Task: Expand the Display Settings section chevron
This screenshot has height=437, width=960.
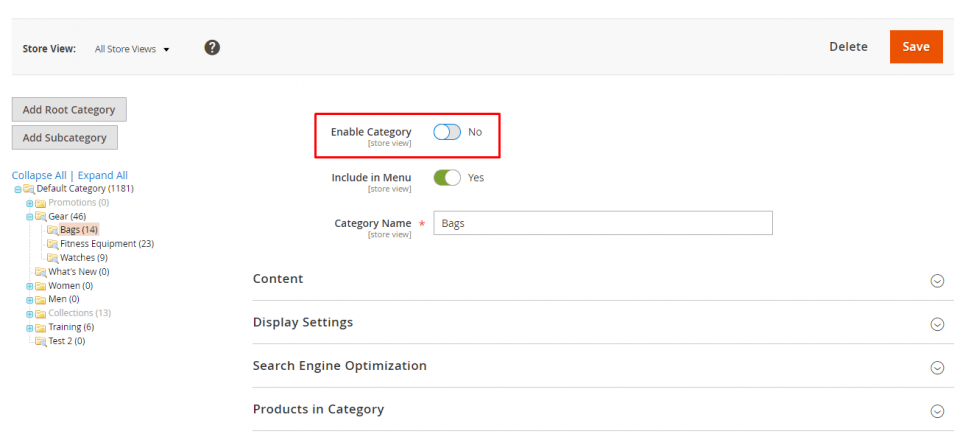Action: (937, 324)
